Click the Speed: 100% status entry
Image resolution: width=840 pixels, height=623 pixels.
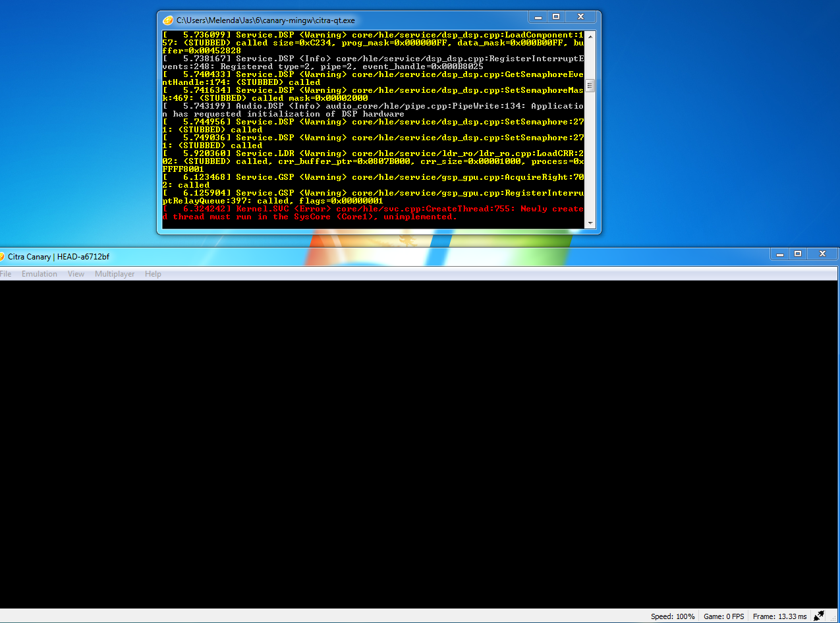pyautogui.click(x=673, y=616)
